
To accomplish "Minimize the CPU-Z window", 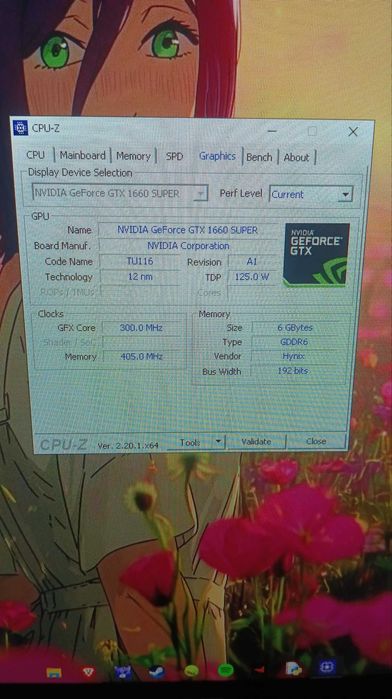I will tap(272, 131).
